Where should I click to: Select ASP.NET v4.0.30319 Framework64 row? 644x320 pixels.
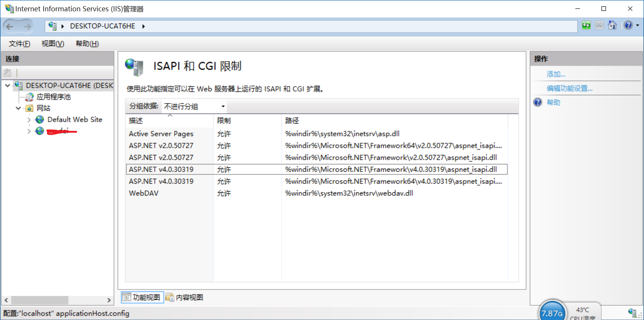pyautogui.click(x=317, y=181)
